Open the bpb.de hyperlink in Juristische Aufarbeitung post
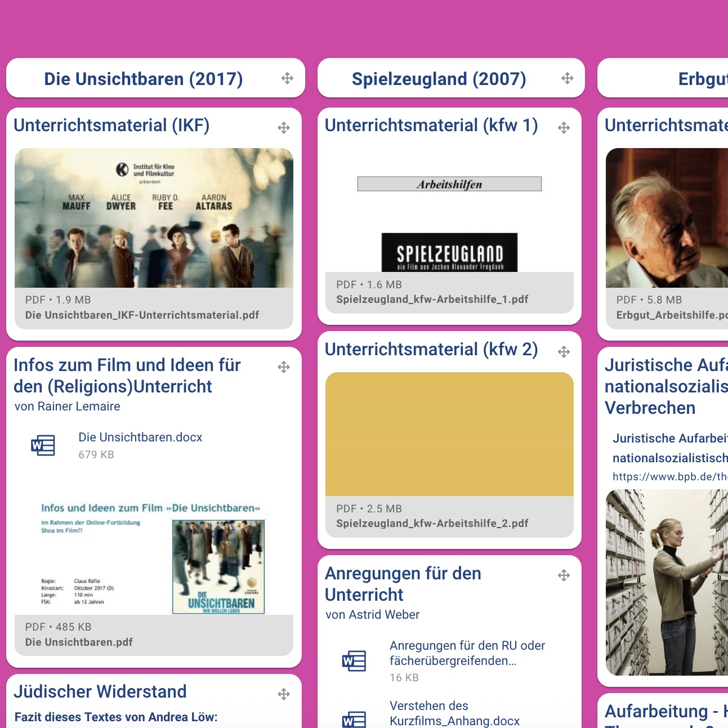 click(669, 476)
